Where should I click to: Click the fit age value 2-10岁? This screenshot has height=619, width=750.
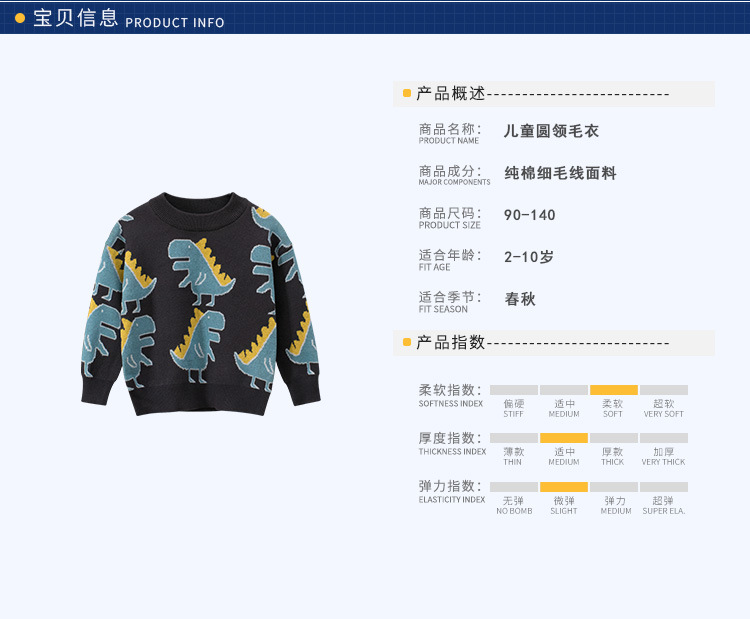click(x=529, y=257)
